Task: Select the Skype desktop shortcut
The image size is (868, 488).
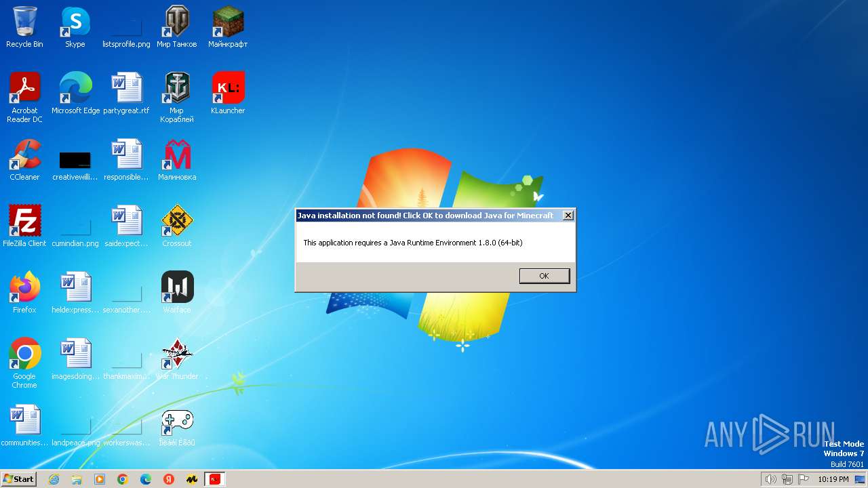Action: pyautogui.click(x=75, y=27)
